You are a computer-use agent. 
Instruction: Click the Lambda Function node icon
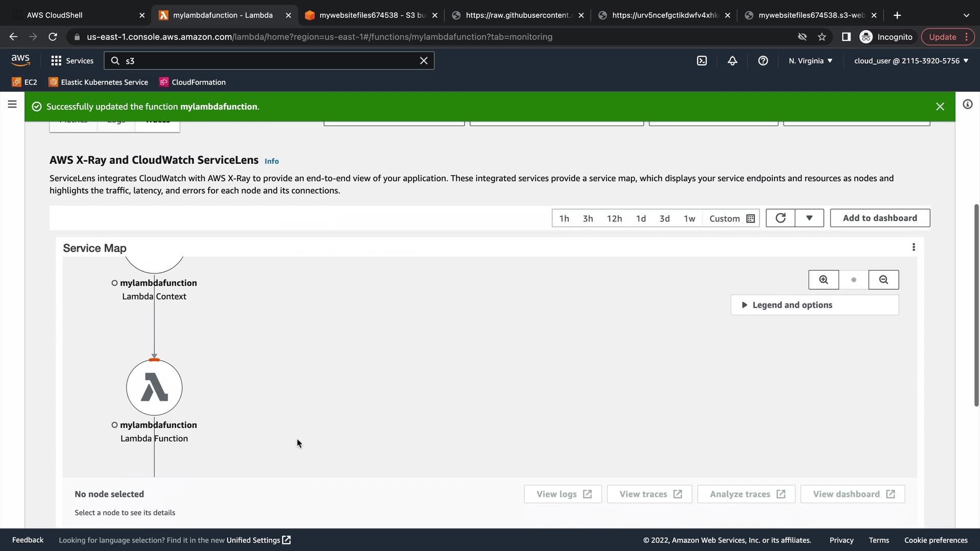pyautogui.click(x=154, y=388)
